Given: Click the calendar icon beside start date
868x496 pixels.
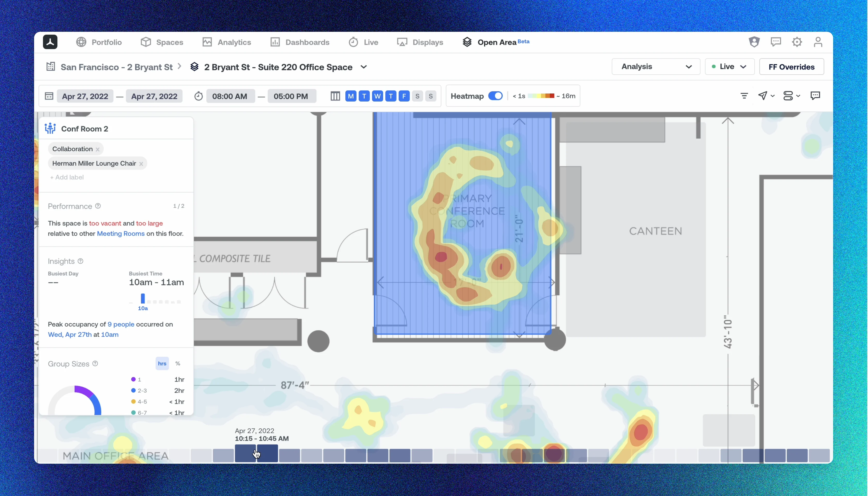Looking at the screenshot, I should [x=49, y=96].
